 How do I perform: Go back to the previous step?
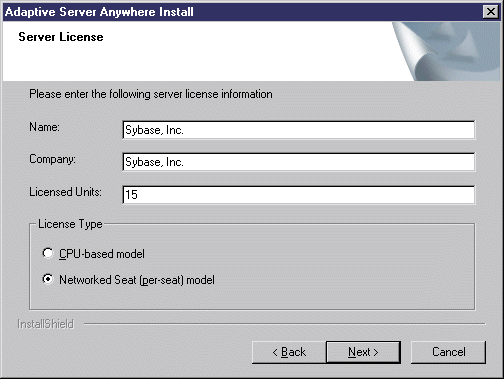(289, 352)
